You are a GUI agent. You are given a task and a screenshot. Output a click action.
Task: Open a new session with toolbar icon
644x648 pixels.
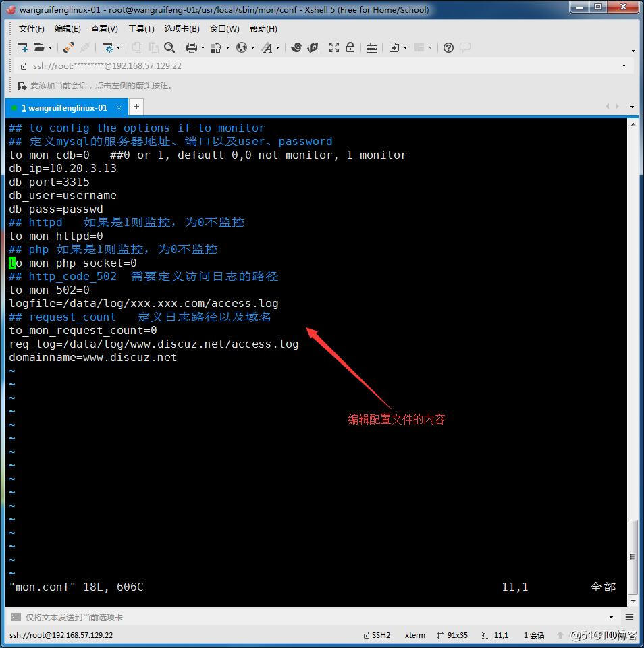[22, 47]
